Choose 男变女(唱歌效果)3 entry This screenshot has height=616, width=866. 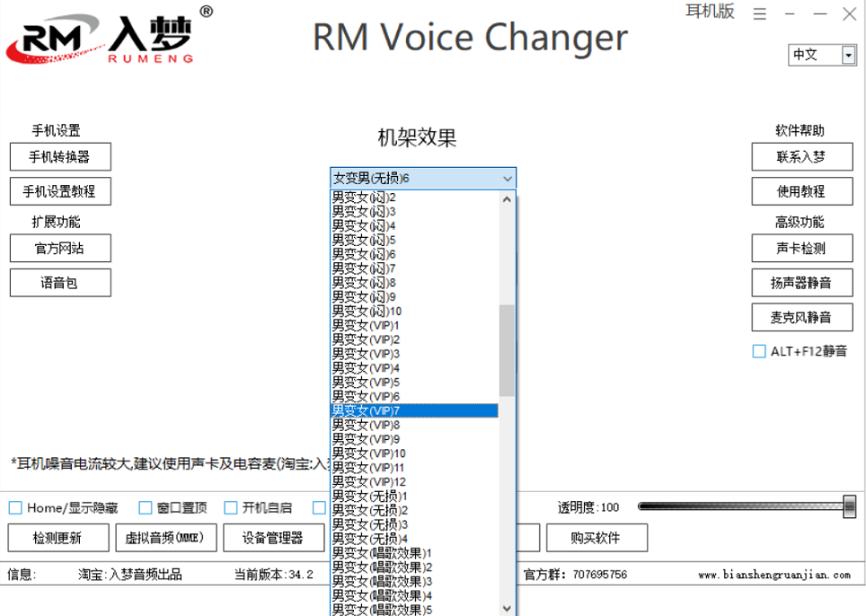tap(415, 582)
